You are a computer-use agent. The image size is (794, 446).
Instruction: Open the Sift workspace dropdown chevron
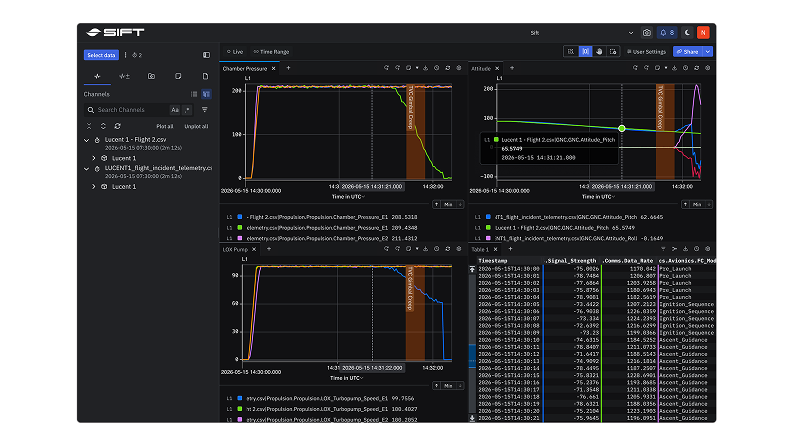coord(631,33)
